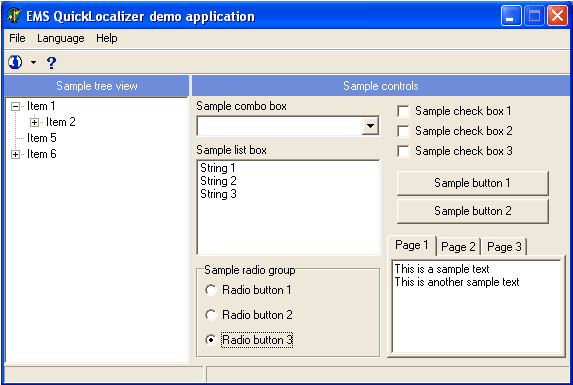Open the dropdown arrow beside the globe icon
Viewport: 573px width, 385px height.
pyautogui.click(x=34, y=62)
